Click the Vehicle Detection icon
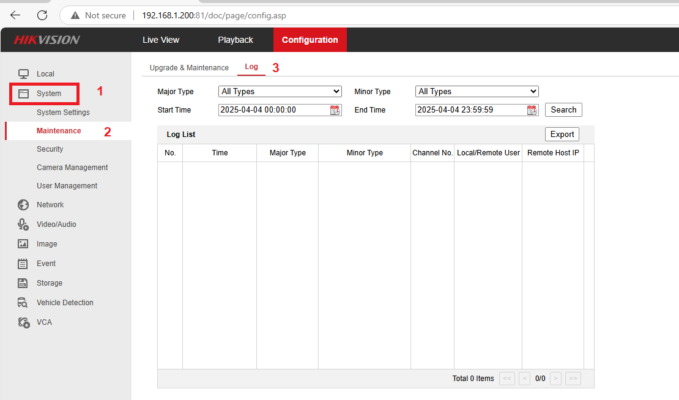This screenshot has height=400, width=679. tap(23, 303)
